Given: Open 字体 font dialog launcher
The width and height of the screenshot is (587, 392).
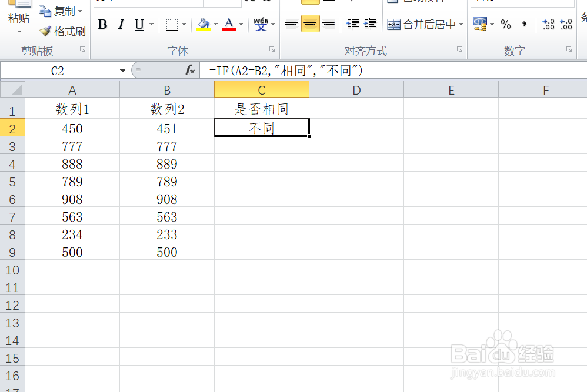Looking at the screenshot, I should pyautogui.click(x=272, y=49).
